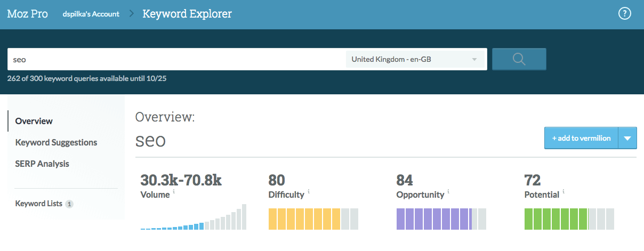Open Opportunity info tooltip icon
Image resolution: width=644 pixels, height=251 pixels.
coord(448,192)
